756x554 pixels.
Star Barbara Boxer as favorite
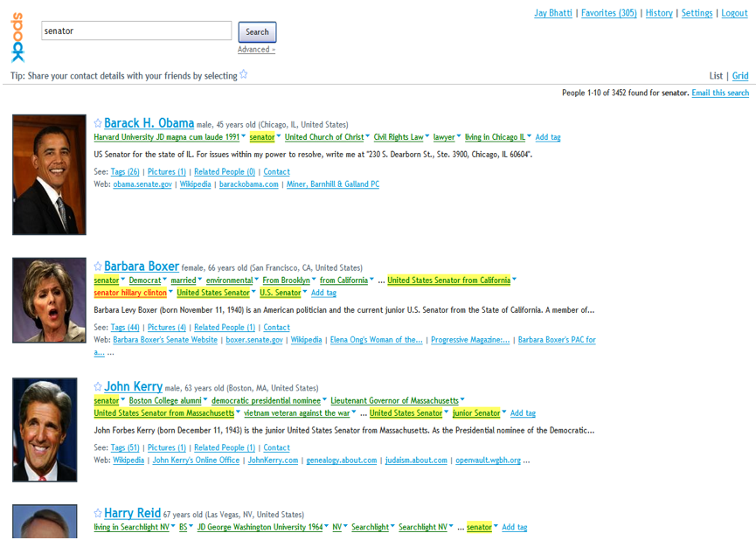pyautogui.click(x=98, y=267)
